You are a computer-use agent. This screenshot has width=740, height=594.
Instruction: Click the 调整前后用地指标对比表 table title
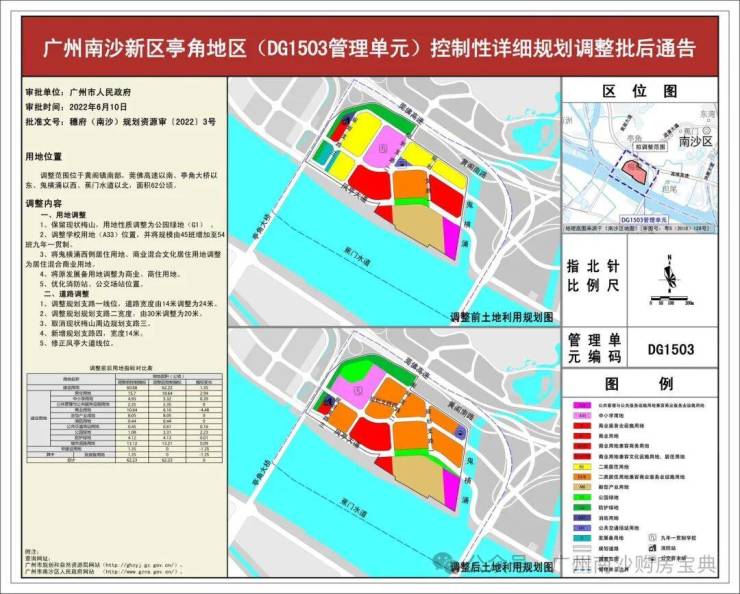click(121, 368)
